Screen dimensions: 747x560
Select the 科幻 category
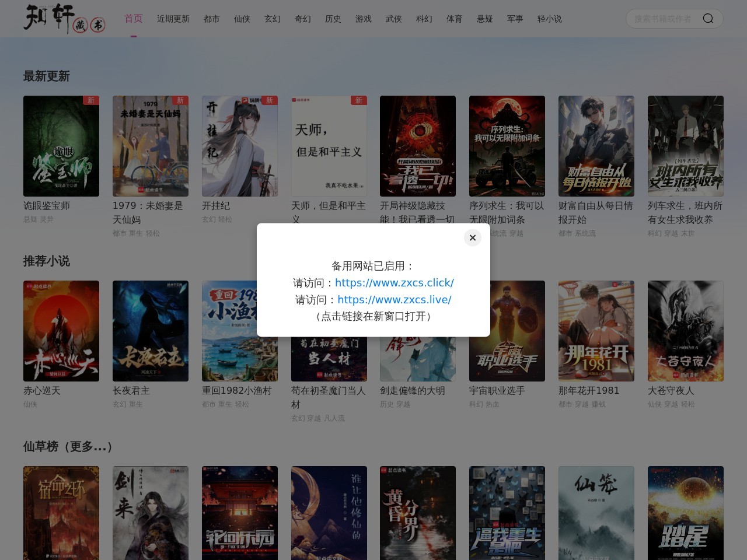pos(424,19)
